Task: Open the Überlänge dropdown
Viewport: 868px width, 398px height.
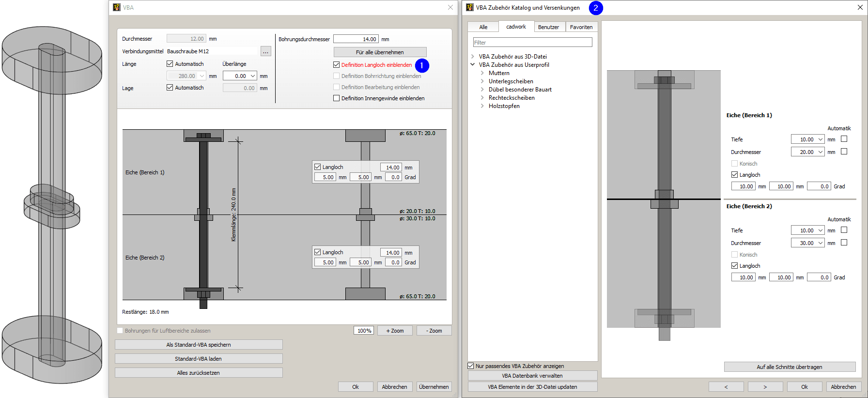Action: [x=253, y=76]
